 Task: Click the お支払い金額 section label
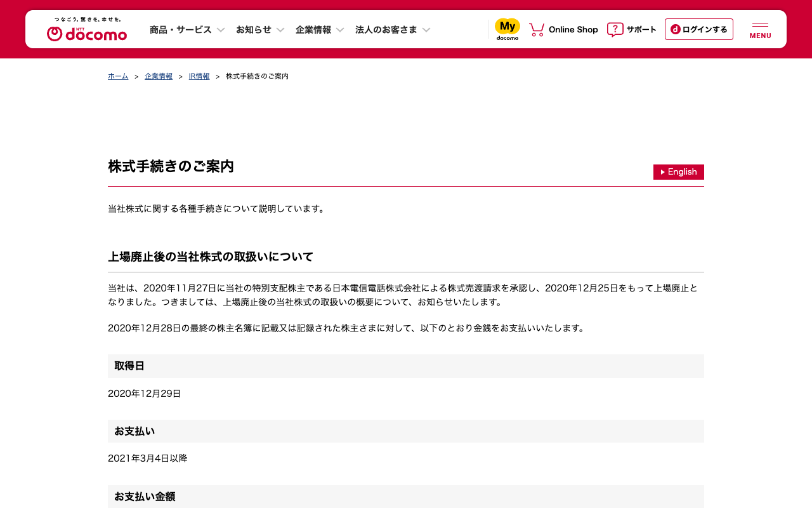point(406,497)
